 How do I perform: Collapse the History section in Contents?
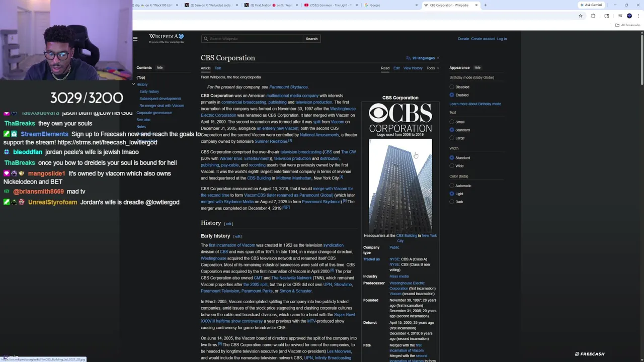tap(134, 84)
